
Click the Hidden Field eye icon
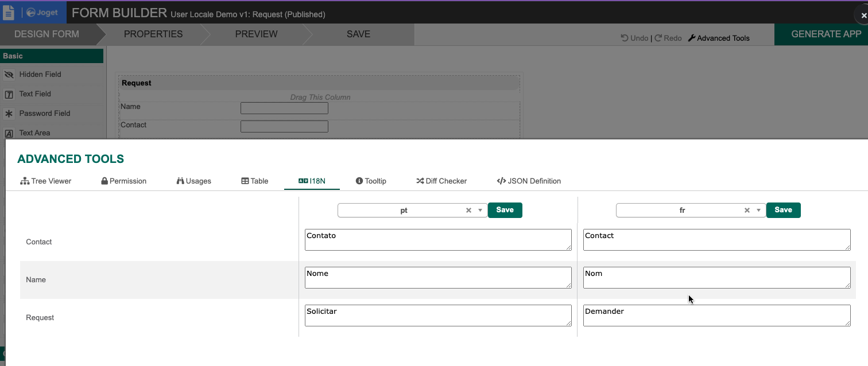point(9,75)
